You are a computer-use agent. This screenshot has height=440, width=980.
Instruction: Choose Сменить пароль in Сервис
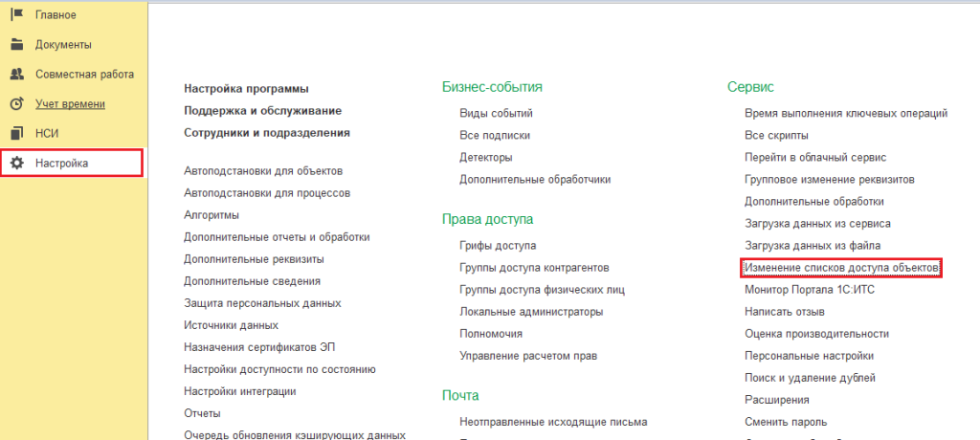tap(786, 422)
